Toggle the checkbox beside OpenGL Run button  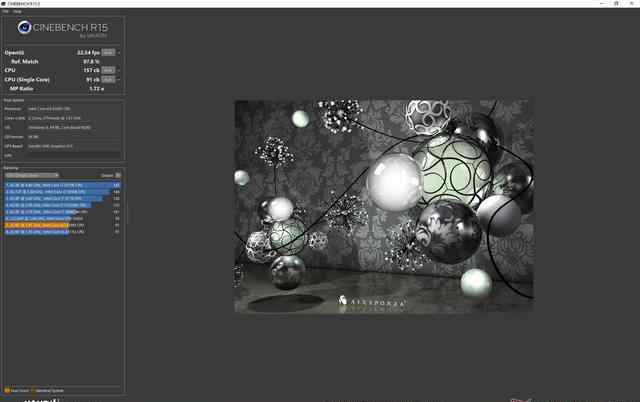click(119, 53)
